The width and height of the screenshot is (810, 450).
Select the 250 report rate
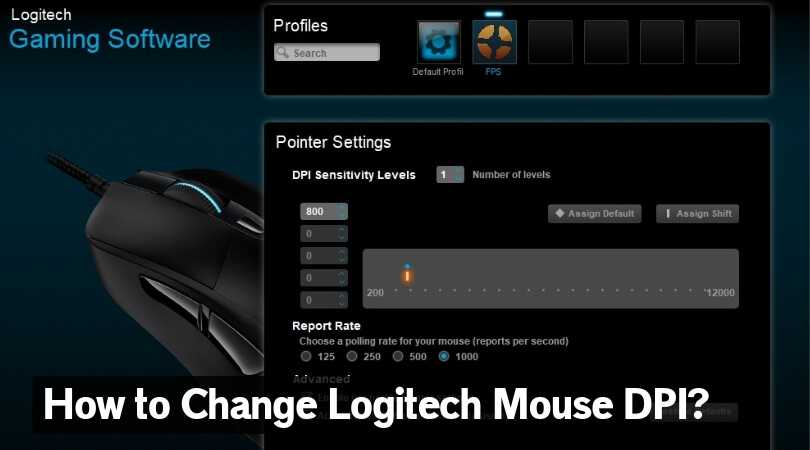(352, 356)
